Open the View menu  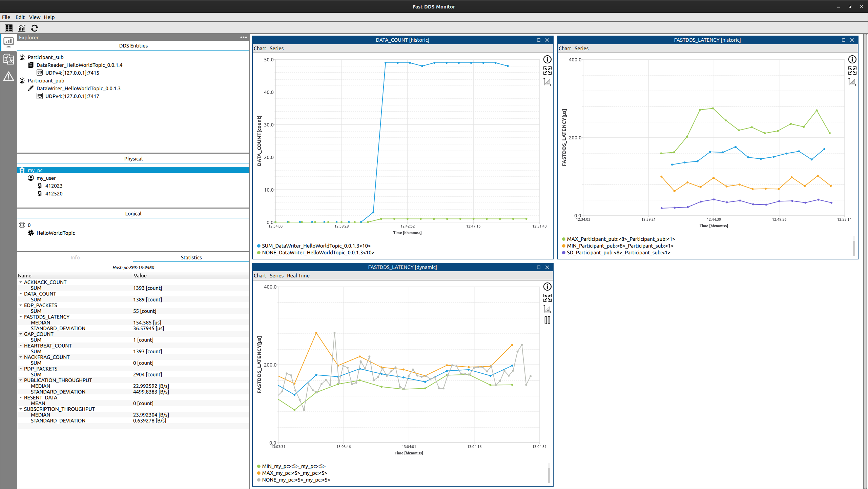tap(35, 17)
